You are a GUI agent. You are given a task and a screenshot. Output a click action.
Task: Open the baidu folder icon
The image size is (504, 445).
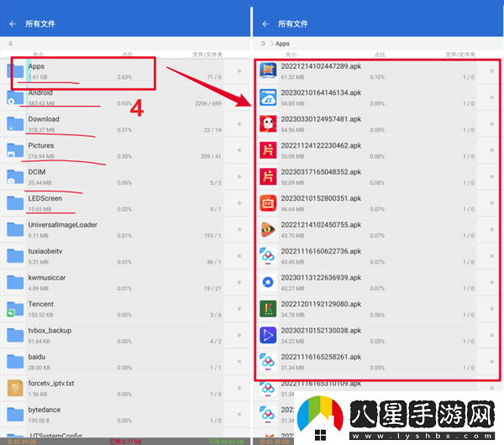pyautogui.click(x=15, y=362)
